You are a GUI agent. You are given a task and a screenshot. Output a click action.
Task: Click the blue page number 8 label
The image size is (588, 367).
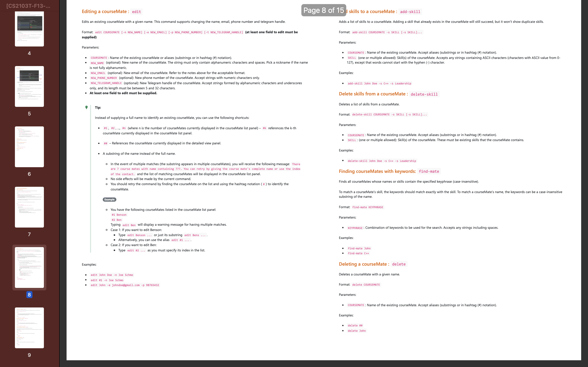click(29, 295)
